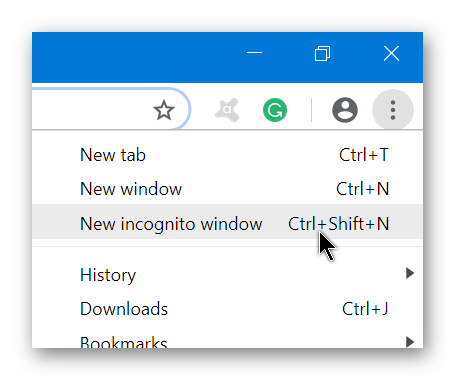Open the green Grammarly extension
This screenshot has width=455, height=380.
tap(275, 110)
